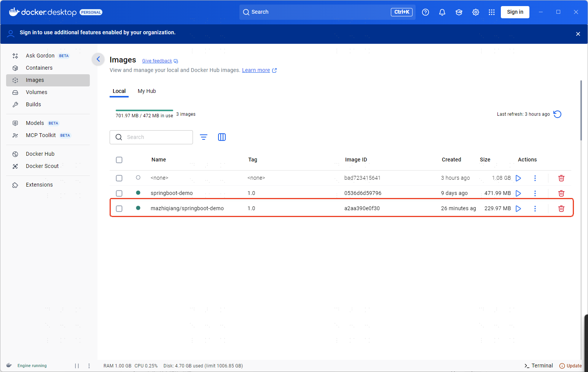Open Settings gear icon in header

point(476,12)
